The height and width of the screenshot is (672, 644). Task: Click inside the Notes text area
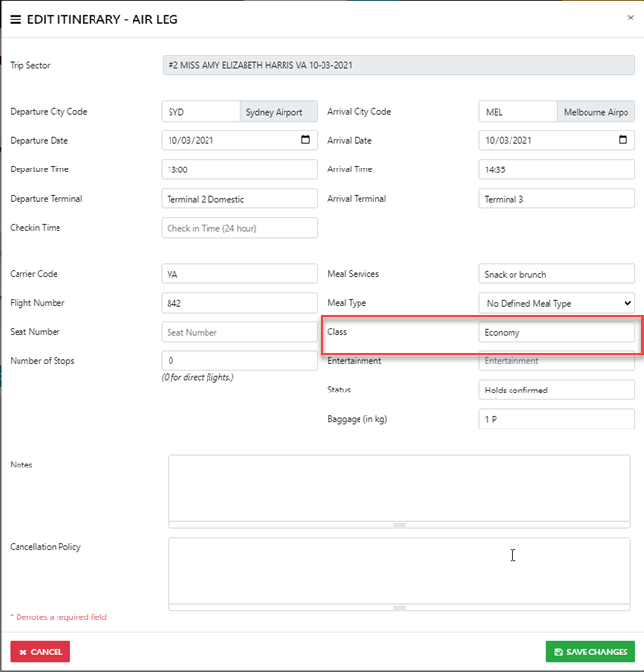[x=398, y=487]
